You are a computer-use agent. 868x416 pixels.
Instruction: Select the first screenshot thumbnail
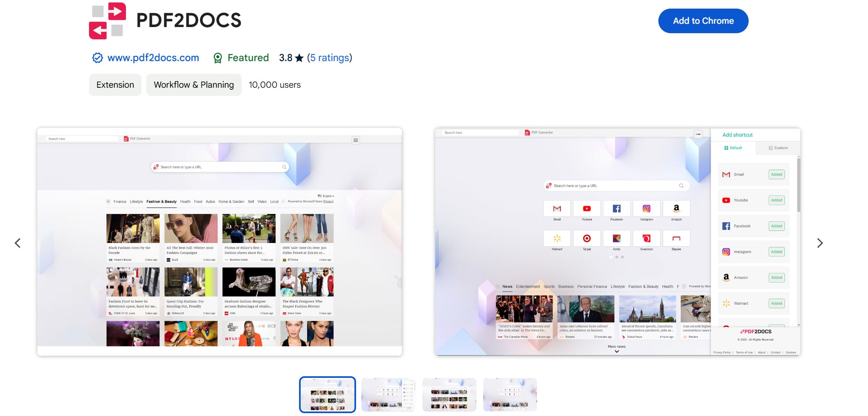[x=327, y=394]
